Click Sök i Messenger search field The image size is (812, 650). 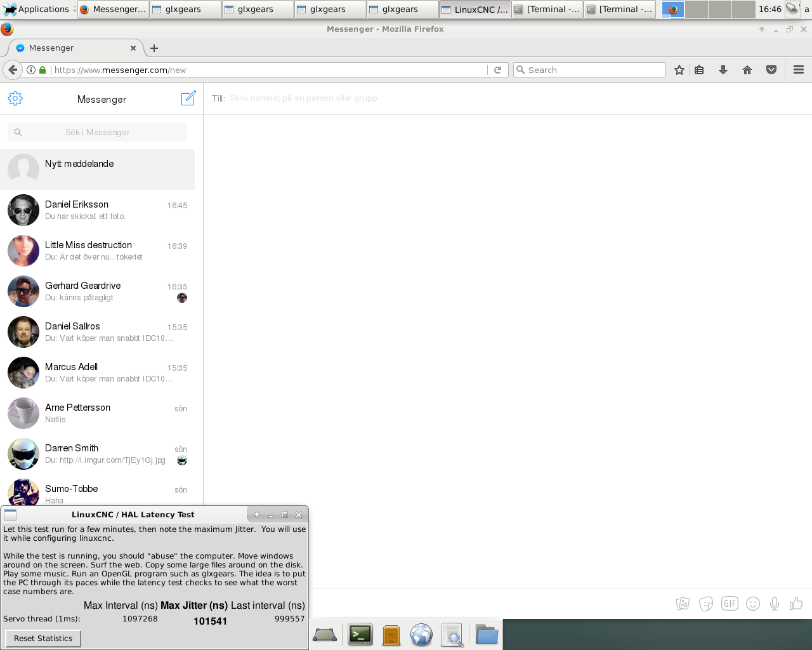click(x=98, y=132)
